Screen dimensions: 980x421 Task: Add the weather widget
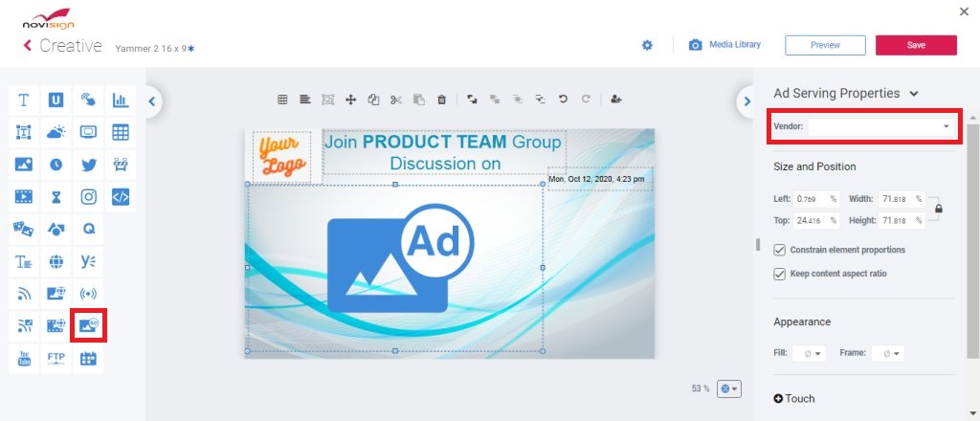point(56,132)
